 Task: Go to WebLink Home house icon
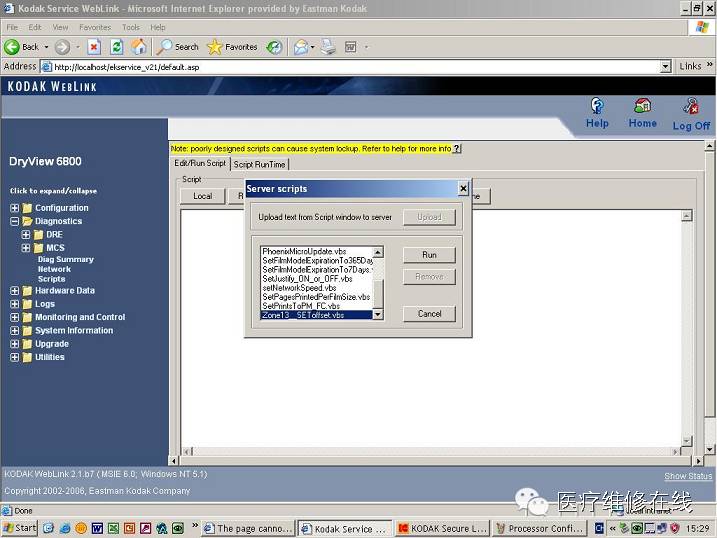point(642,106)
